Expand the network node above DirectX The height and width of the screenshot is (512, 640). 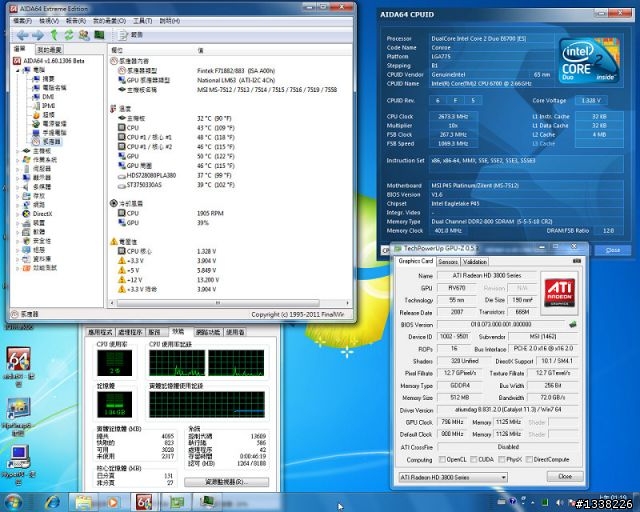[18, 205]
